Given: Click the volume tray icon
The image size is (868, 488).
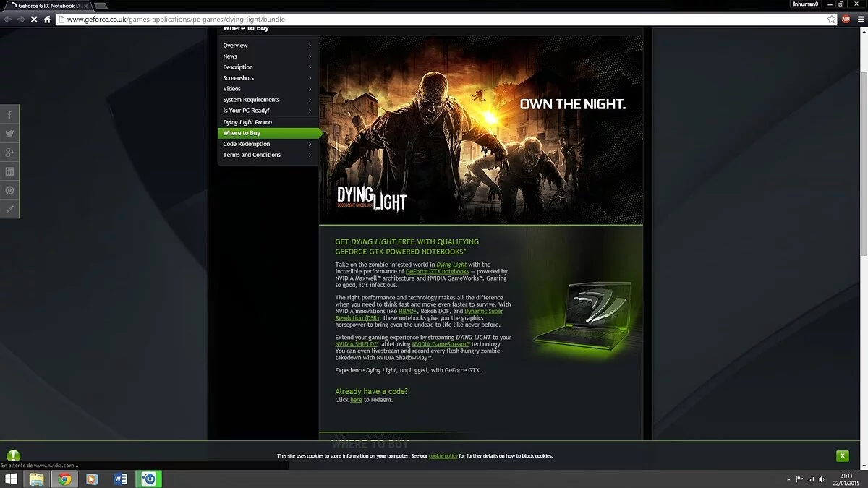Looking at the screenshot, I should coord(821,479).
